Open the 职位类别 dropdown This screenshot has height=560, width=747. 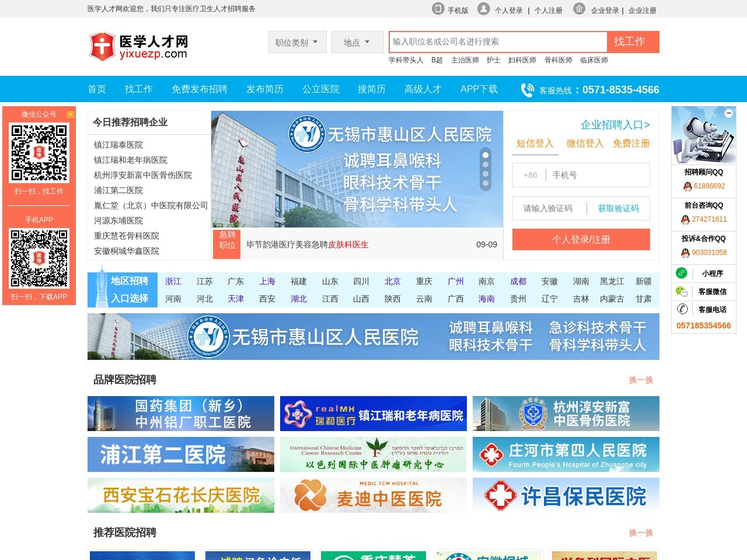[297, 42]
